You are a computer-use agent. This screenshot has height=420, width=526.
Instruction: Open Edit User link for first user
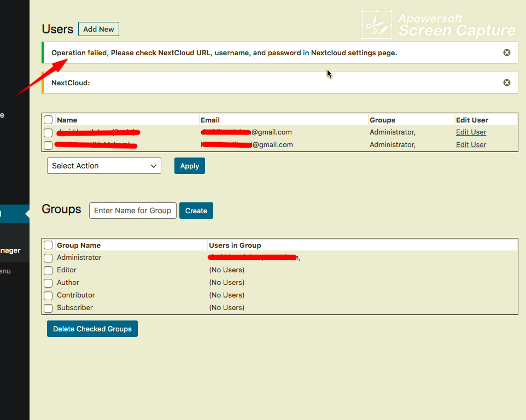[x=471, y=132]
